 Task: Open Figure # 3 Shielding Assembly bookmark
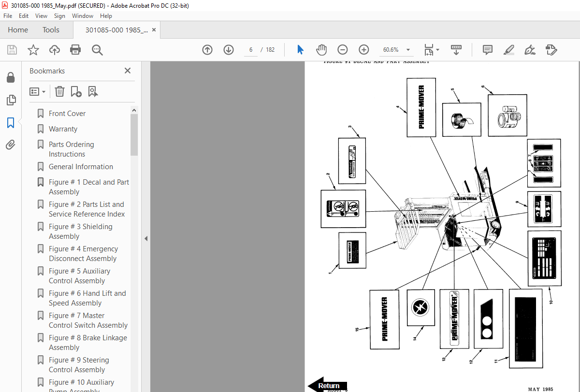(81, 232)
